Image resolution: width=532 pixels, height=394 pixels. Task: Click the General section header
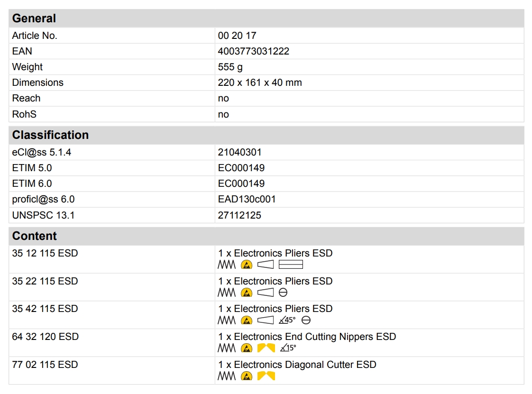(x=34, y=18)
